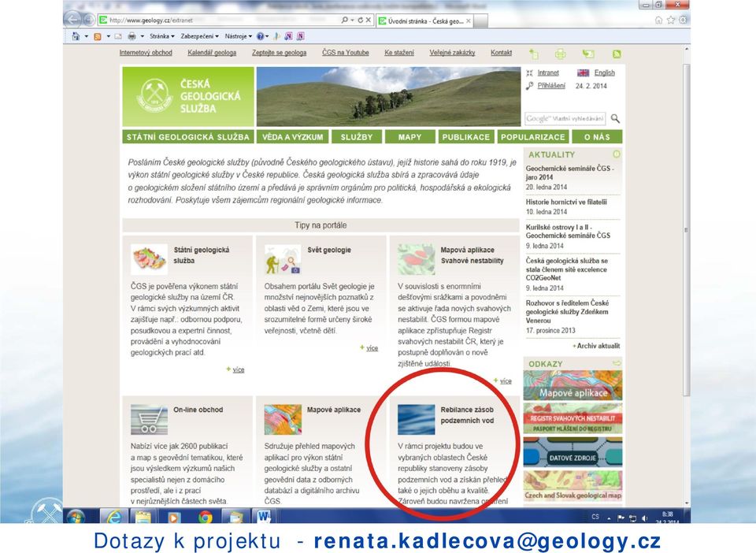Click Kalendář geologa link
756x553 pixels.
(212, 53)
